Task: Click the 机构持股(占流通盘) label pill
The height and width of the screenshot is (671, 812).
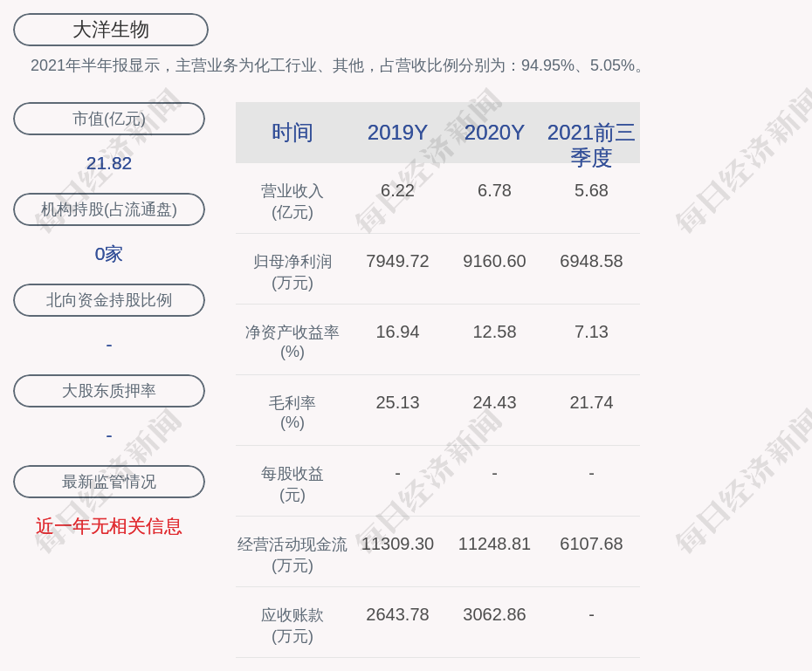Action: click(109, 209)
